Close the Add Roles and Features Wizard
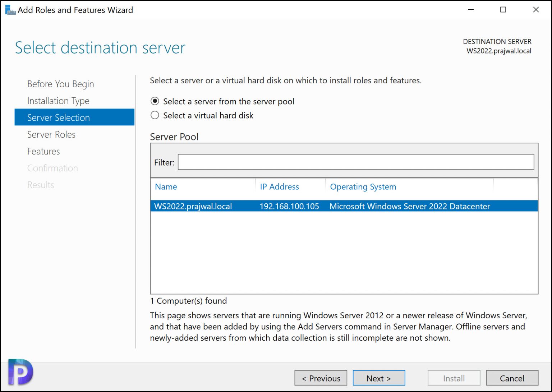 click(x=536, y=10)
